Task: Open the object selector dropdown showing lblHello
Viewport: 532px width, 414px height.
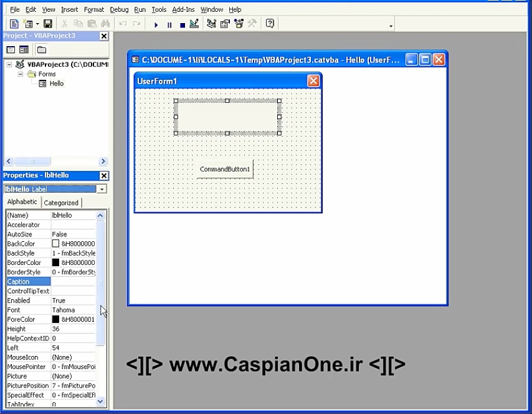Action: coord(102,189)
